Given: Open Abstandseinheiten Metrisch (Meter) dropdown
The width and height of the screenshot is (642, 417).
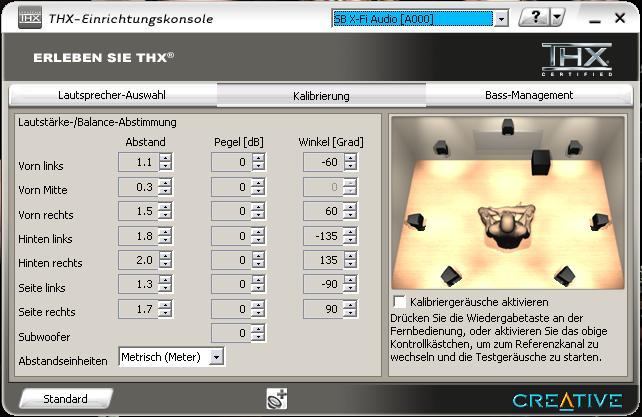Looking at the screenshot, I should coord(171,357).
